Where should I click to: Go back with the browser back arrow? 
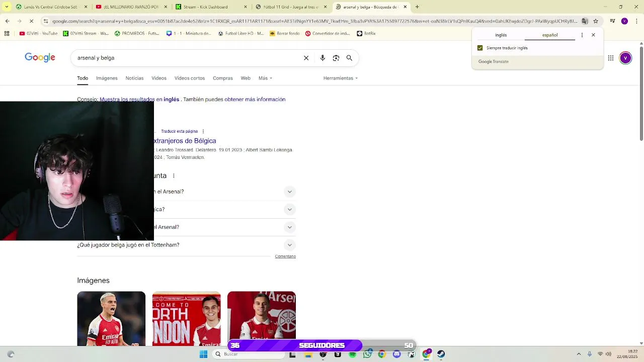[x=7, y=21]
